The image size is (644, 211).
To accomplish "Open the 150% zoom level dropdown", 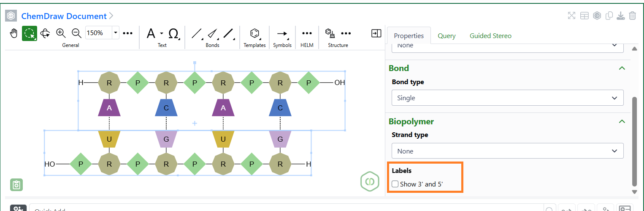I will [103, 33].
